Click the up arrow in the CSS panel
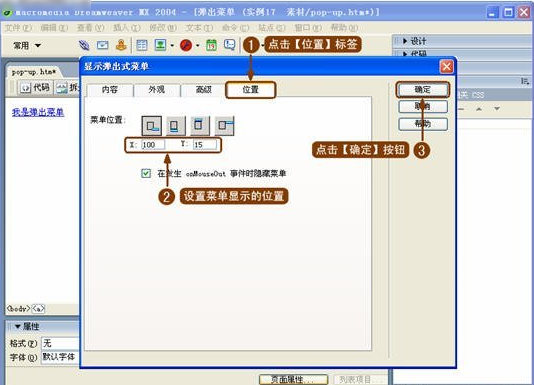 479,109
